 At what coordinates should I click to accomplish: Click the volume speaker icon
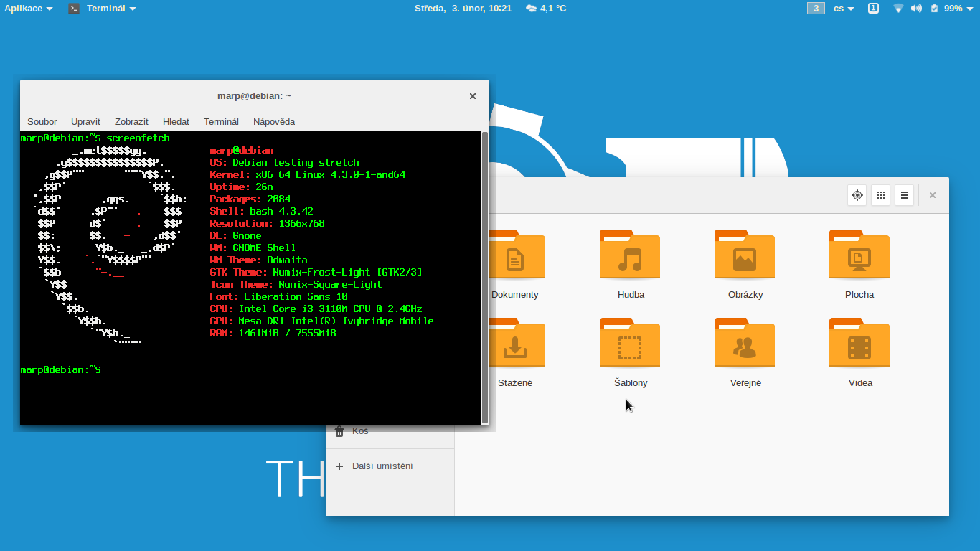[916, 9]
